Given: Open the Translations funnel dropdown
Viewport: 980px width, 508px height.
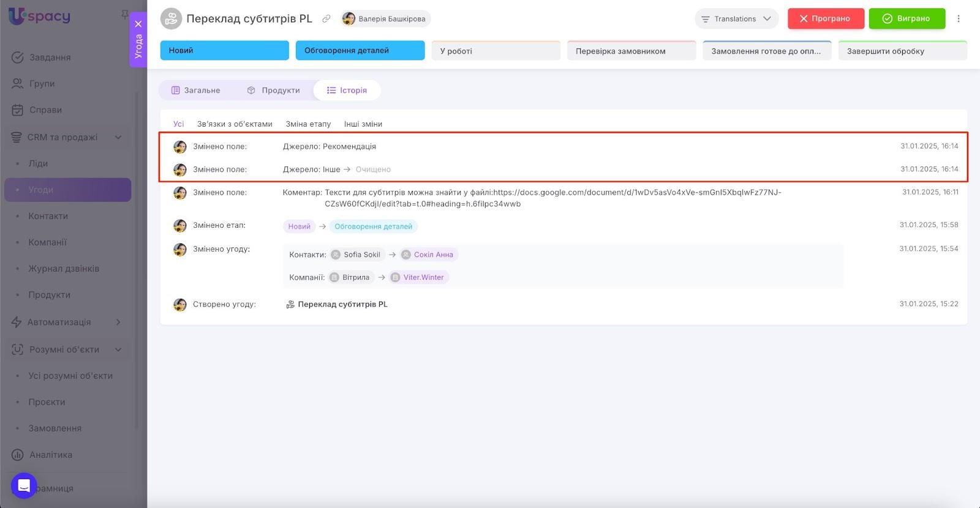Looking at the screenshot, I should [736, 19].
